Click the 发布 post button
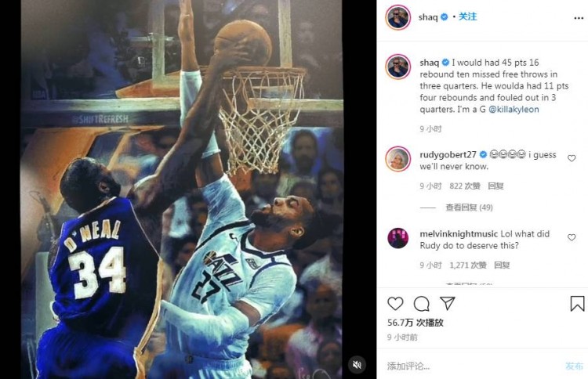 point(574,366)
